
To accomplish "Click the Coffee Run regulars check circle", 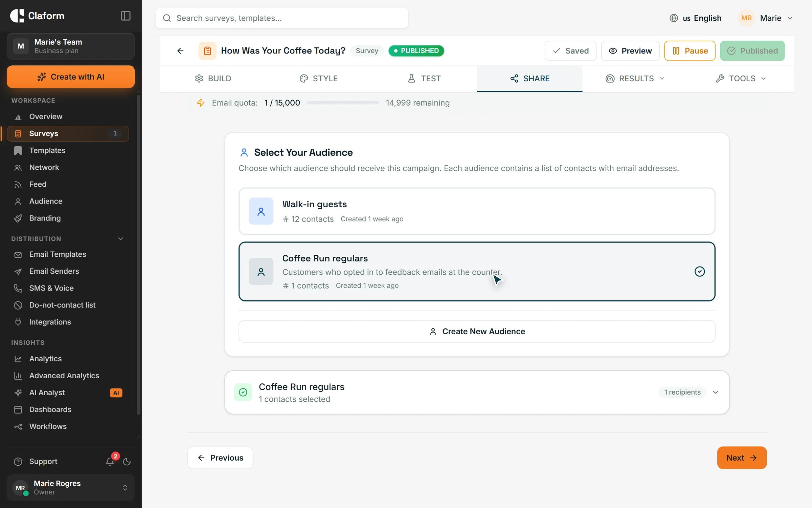I will (699, 271).
